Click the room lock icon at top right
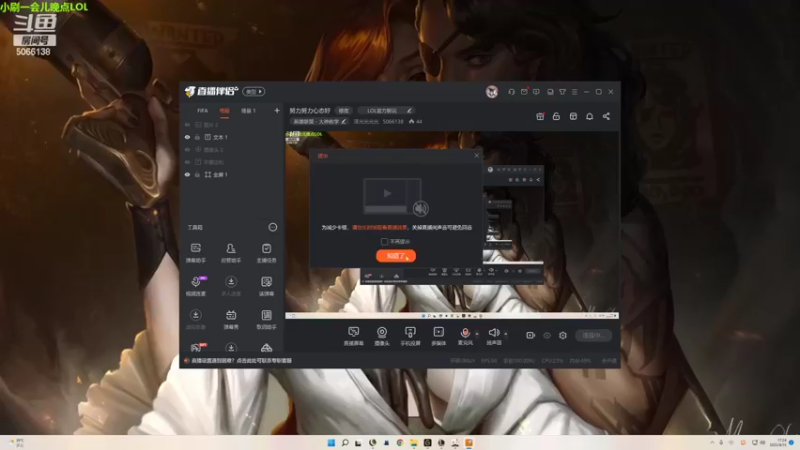Viewport: 800px width, 450px height. tap(556, 116)
